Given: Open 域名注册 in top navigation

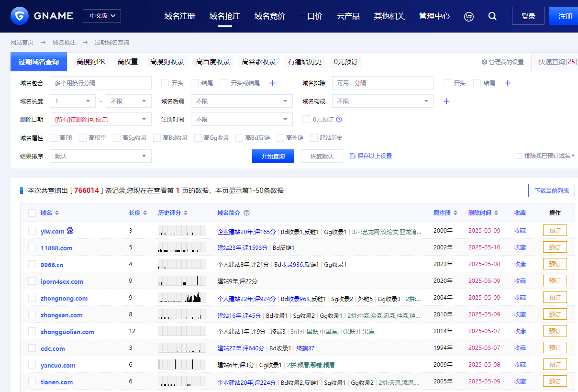Looking at the screenshot, I should [180, 16].
